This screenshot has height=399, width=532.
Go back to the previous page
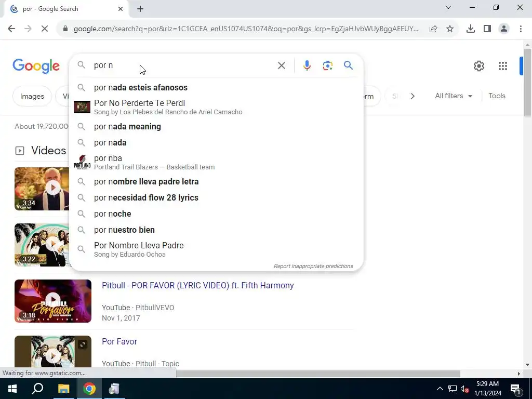tap(11, 29)
